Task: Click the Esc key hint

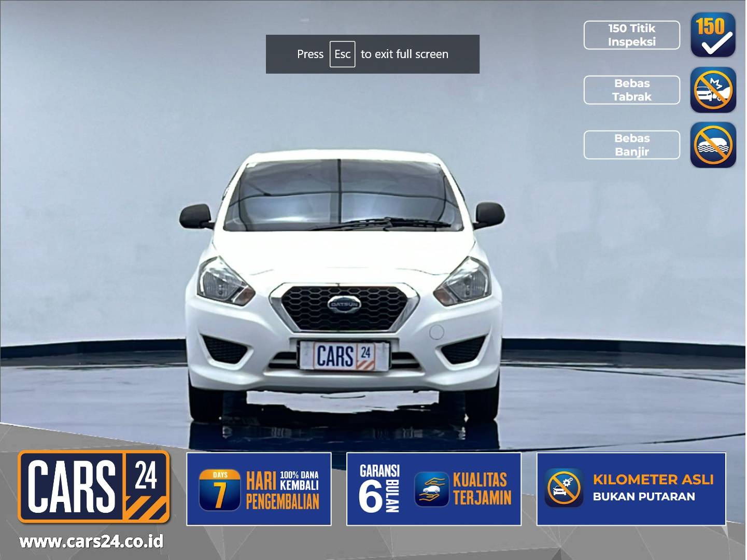Action: click(x=343, y=54)
